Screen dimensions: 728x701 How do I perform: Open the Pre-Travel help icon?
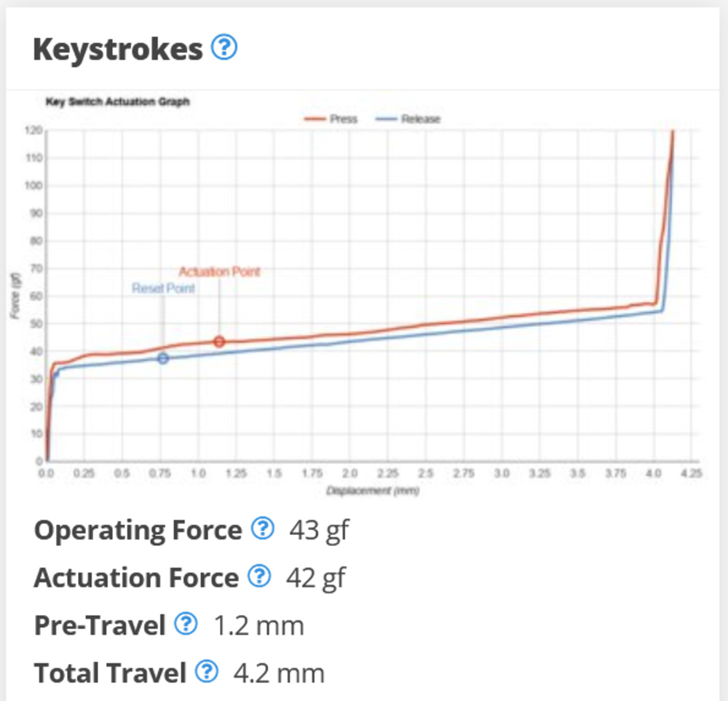[187, 625]
